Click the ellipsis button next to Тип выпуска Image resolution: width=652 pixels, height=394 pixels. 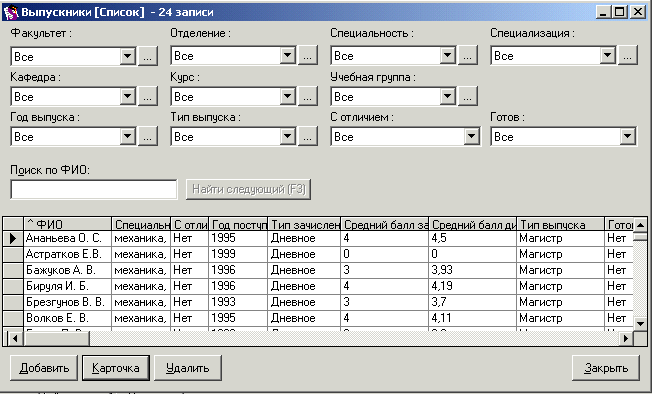pyautogui.click(x=308, y=136)
